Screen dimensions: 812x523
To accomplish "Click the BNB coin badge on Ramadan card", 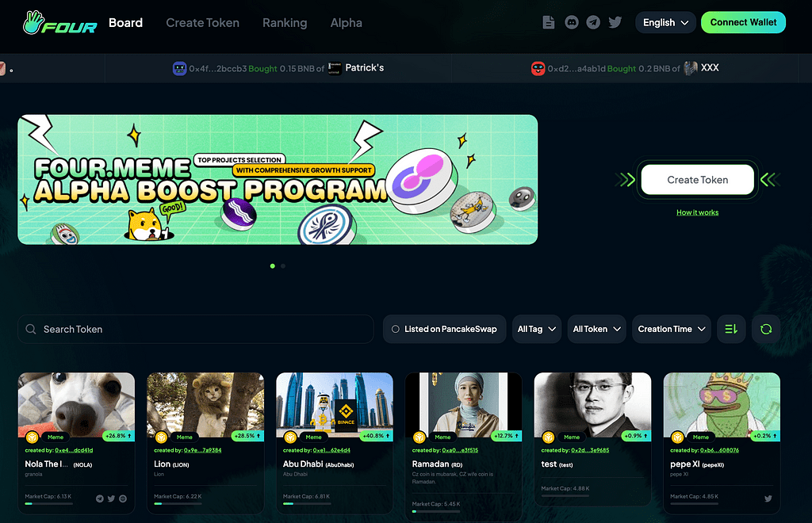I will click(419, 437).
